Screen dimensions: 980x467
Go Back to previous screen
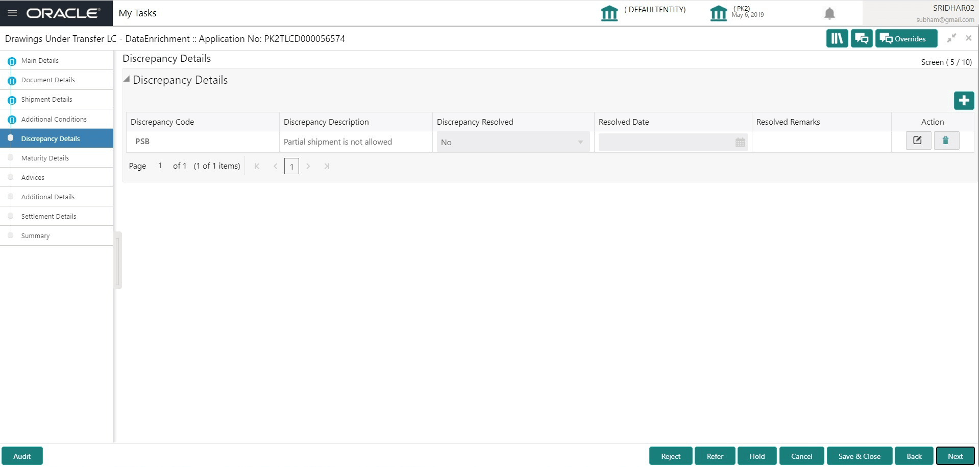click(x=914, y=456)
